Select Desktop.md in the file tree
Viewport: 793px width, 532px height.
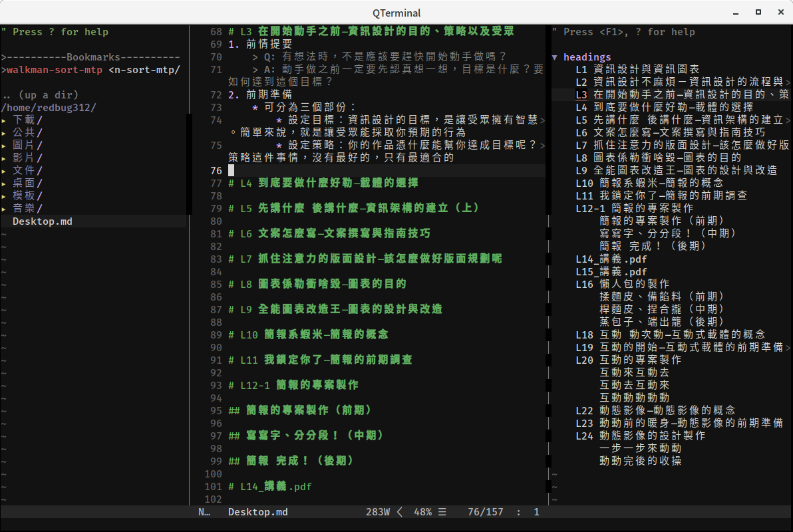41,221
